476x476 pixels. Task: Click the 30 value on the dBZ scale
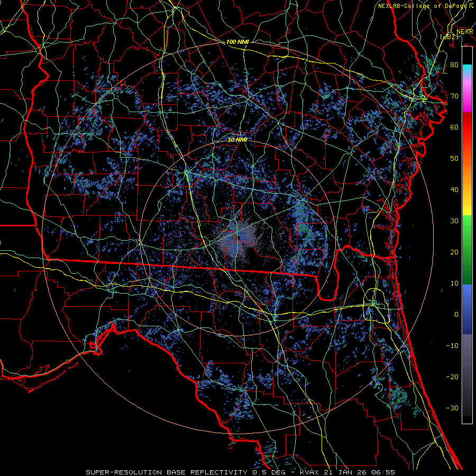(x=454, y=221)
